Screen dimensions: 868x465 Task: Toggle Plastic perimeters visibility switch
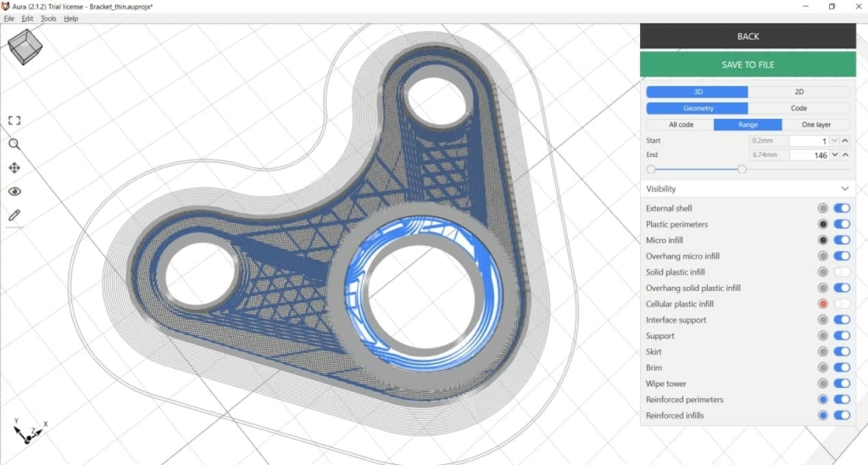842,225
